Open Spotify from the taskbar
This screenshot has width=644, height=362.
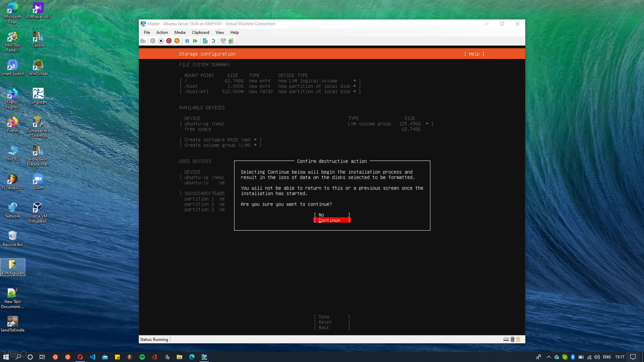click(142, 357)
